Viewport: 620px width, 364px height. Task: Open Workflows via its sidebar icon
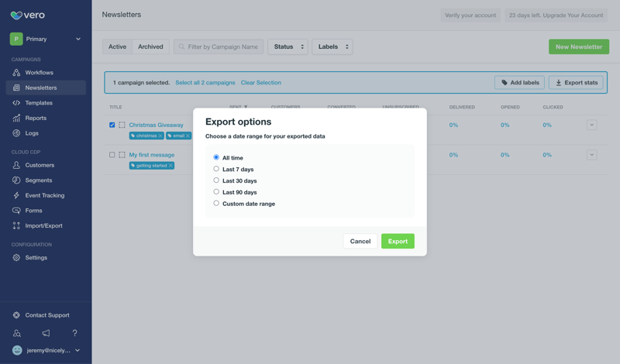[x=16, y=73]
